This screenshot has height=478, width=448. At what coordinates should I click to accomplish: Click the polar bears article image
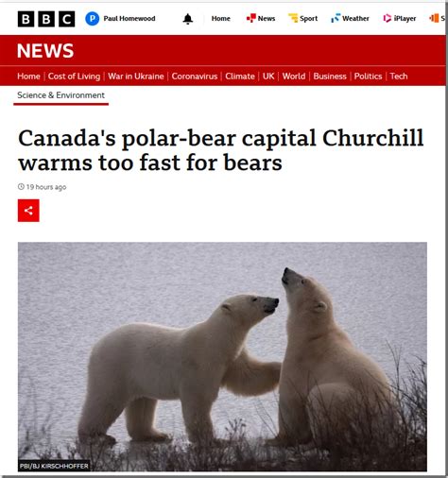point(222,356)
